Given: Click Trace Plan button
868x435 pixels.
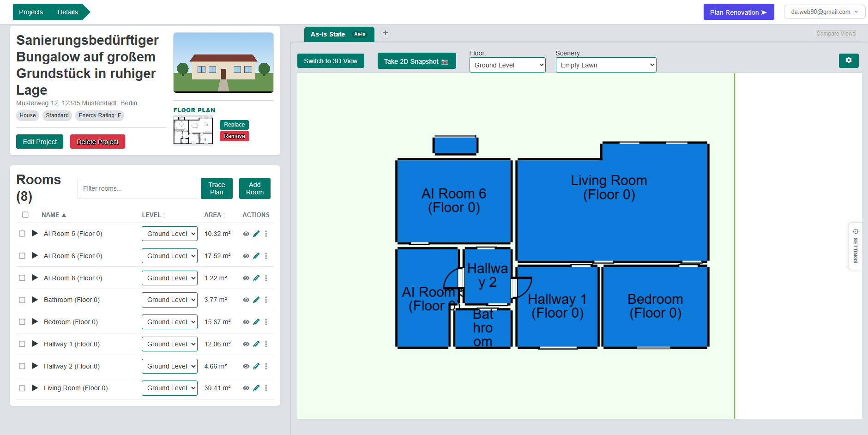Looking at the screenshot, I should point(217,188).
